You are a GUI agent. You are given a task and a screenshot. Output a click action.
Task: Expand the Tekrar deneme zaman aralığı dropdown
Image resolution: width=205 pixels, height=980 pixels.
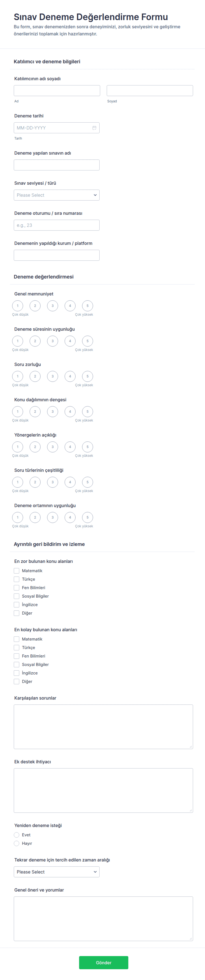pyautogui.click(x=57, y=872)
